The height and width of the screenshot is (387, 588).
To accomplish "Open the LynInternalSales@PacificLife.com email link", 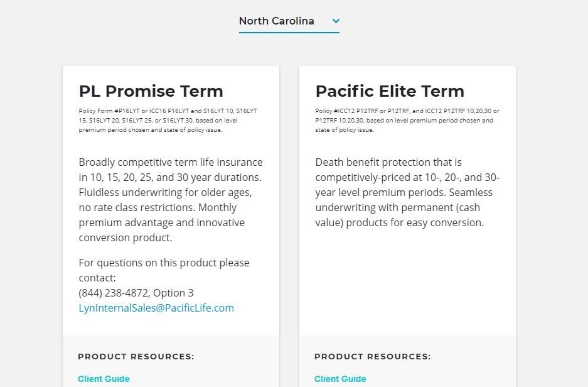I will point(156,308).
